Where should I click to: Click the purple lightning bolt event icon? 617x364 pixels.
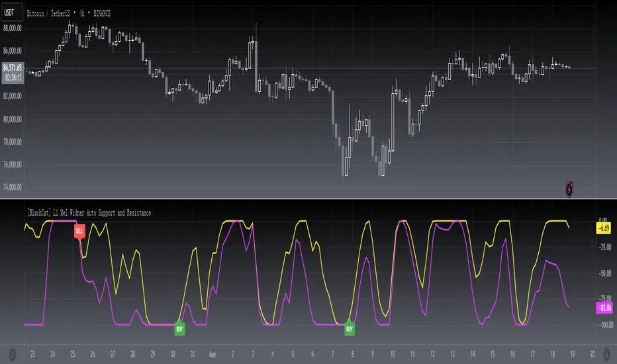coord(571,188)
